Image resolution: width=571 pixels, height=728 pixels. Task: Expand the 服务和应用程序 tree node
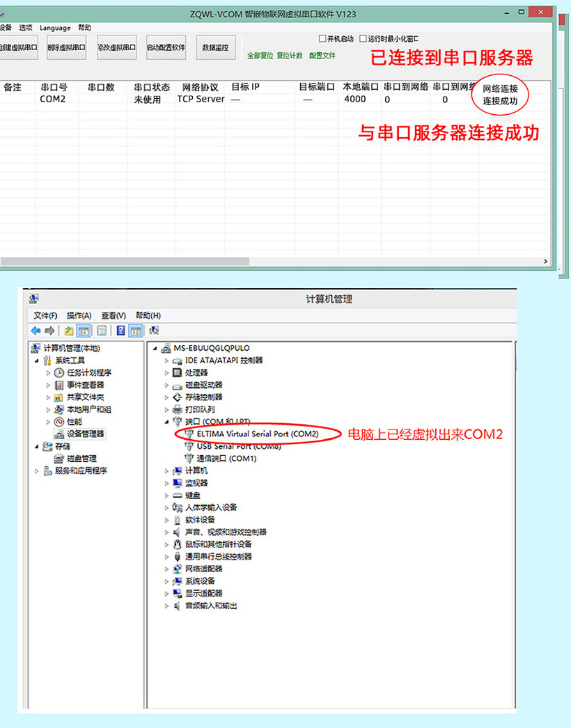pyautogui.click(x=38, y=471)
